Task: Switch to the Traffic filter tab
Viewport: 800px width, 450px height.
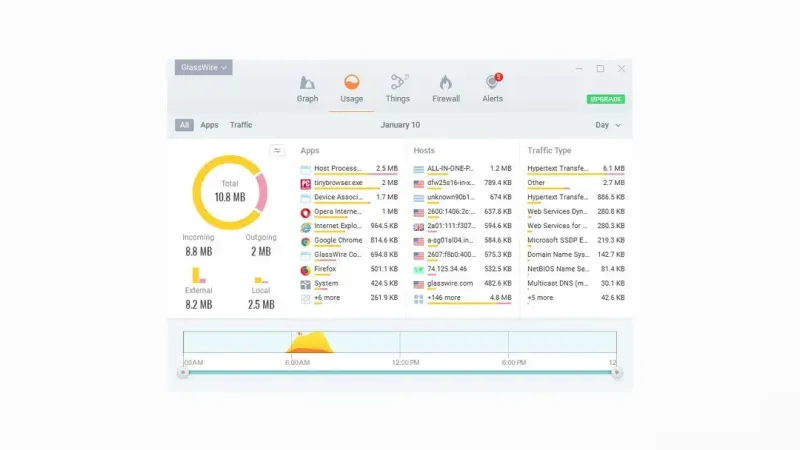Action: [x=241, y=125]
